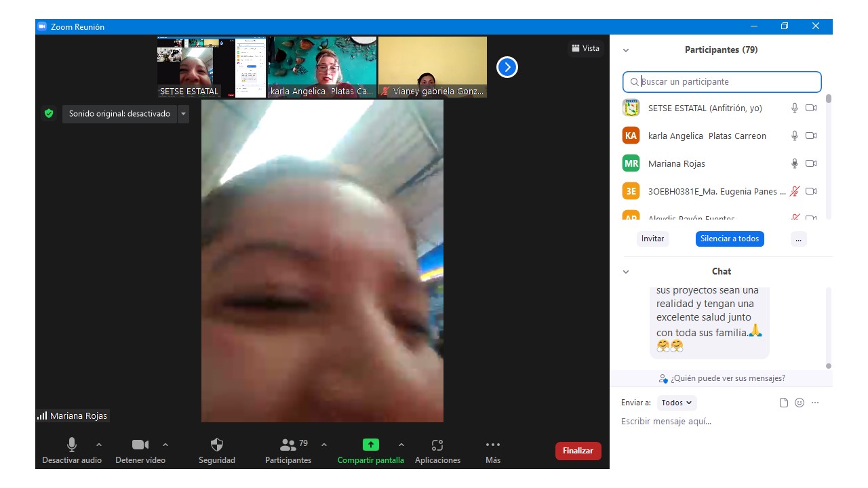Click the Chat panel title
This screenshot has height=488, width=868.
722,272
